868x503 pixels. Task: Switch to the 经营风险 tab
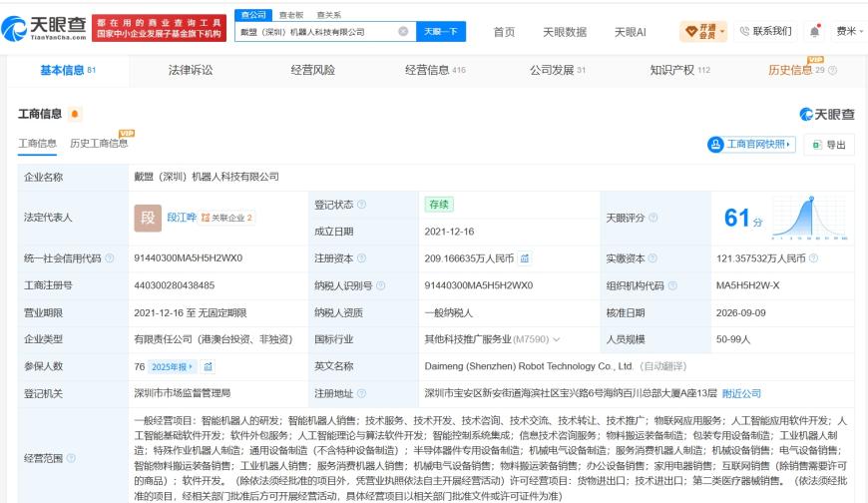312,70
